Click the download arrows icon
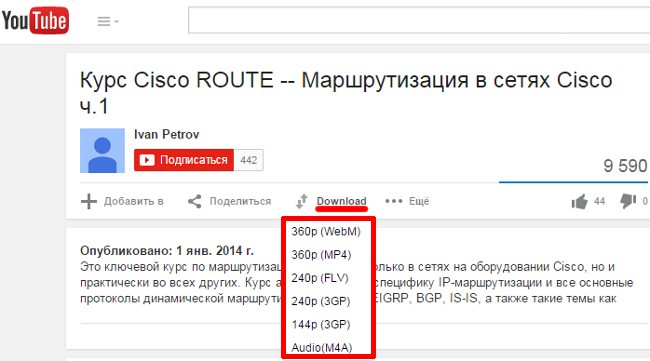This screenshot has width=650, height=361. click(x=302, y=201)
